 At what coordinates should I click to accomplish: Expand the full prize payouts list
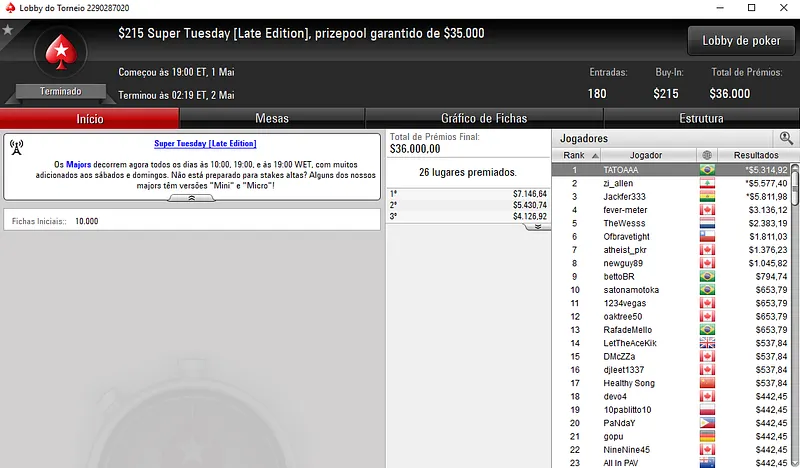pyautogui.click(x=537, y=227)
